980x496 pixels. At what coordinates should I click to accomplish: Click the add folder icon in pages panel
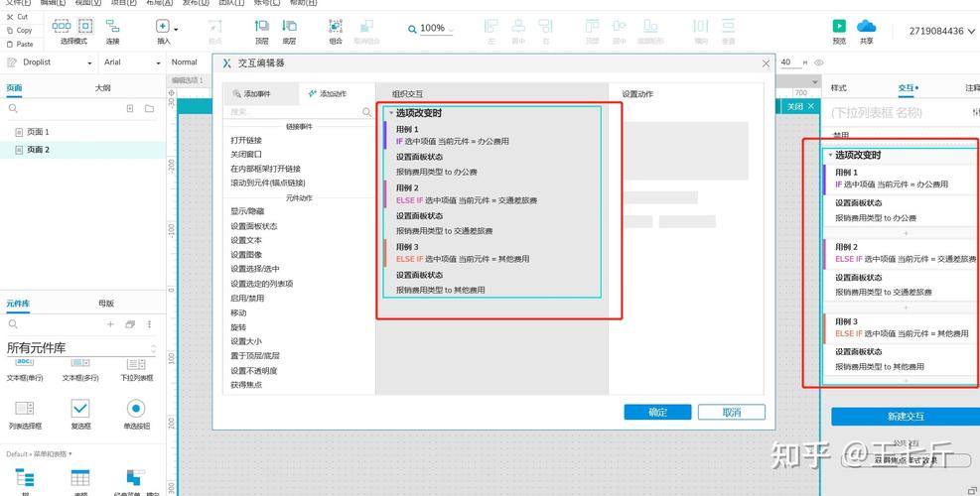149,109
